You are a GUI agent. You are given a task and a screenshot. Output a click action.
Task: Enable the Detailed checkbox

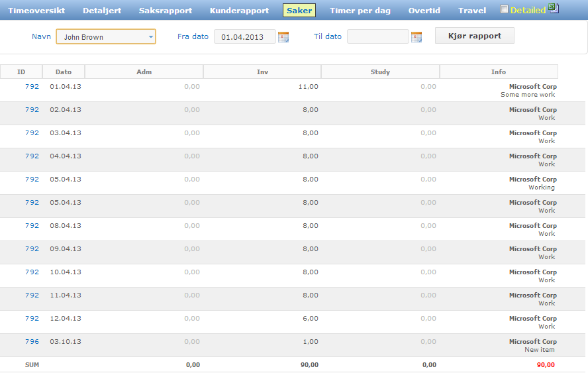coord(505,9)
